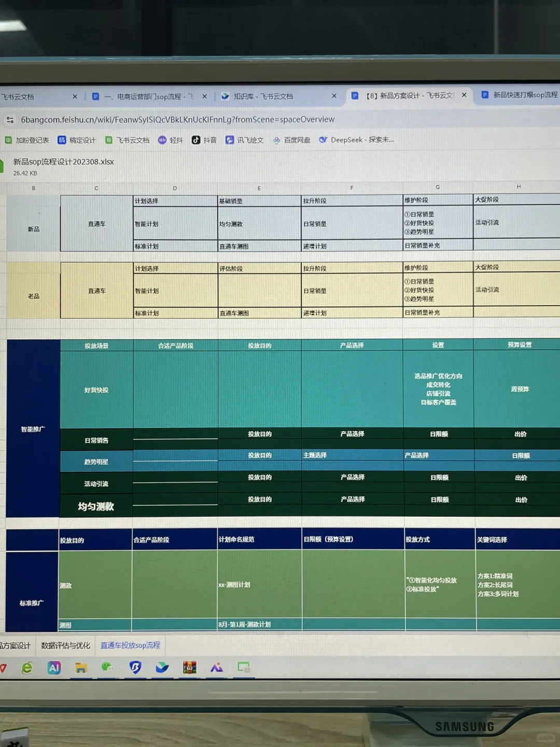
Task: Open the 百度网盘 bookmark
Action: [291, 140]
